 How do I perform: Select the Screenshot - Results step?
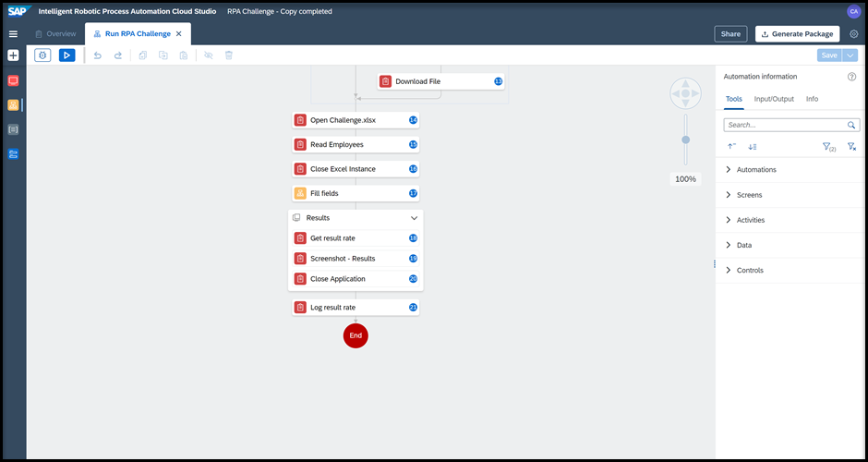coord(356,259)
